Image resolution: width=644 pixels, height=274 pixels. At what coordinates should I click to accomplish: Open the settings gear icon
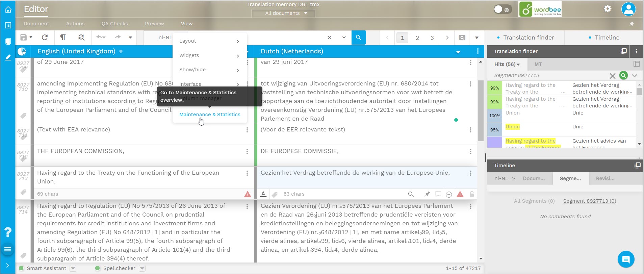pos(608,9)
